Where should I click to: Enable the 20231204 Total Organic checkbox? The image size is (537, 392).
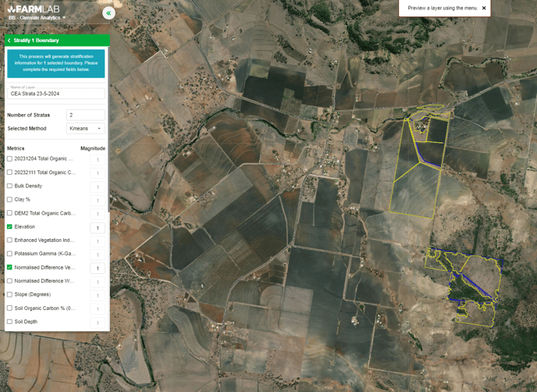[10, 159]
